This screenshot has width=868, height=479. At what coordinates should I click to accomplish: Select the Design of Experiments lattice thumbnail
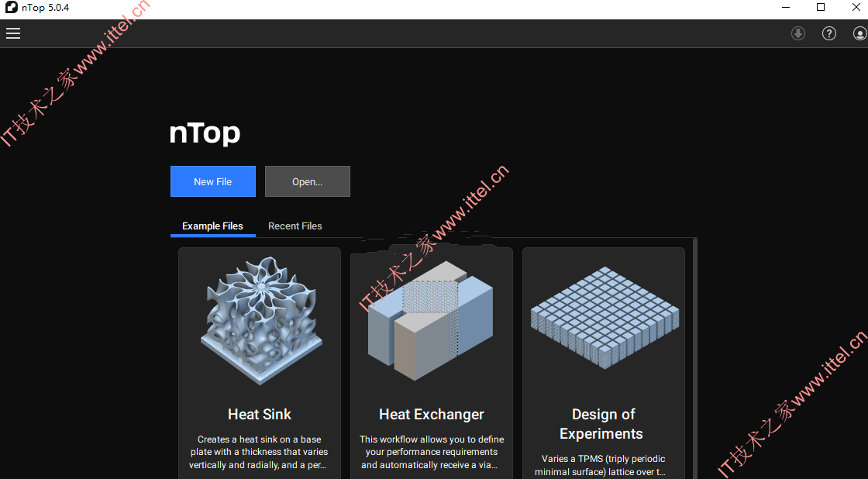click(x=604, y=317)
